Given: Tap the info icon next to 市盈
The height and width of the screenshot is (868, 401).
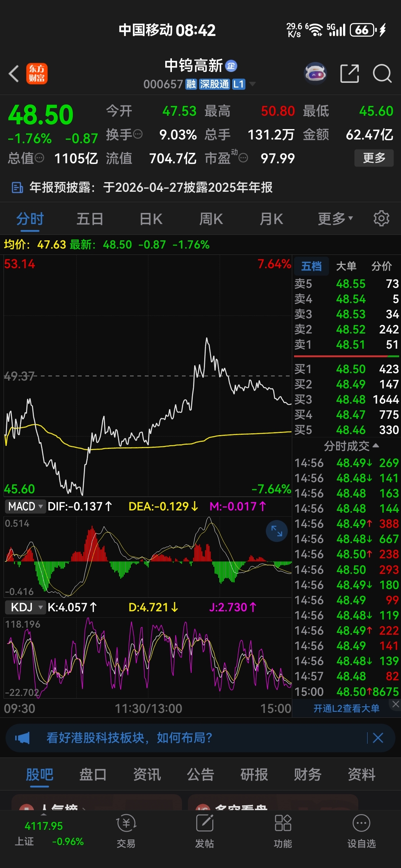Looking at the screenshot, I should pos(243,158).
